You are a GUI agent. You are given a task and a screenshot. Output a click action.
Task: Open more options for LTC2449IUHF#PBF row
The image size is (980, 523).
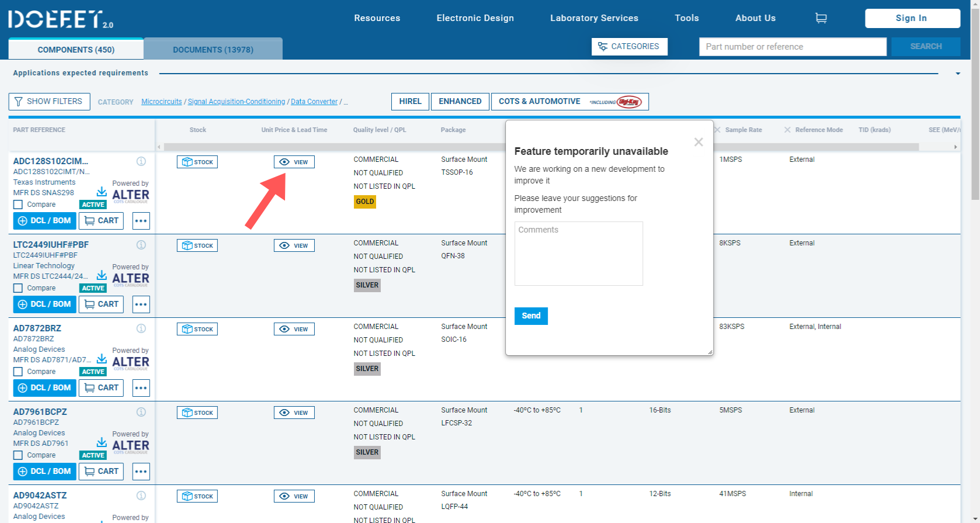click(x=141, y=304)
